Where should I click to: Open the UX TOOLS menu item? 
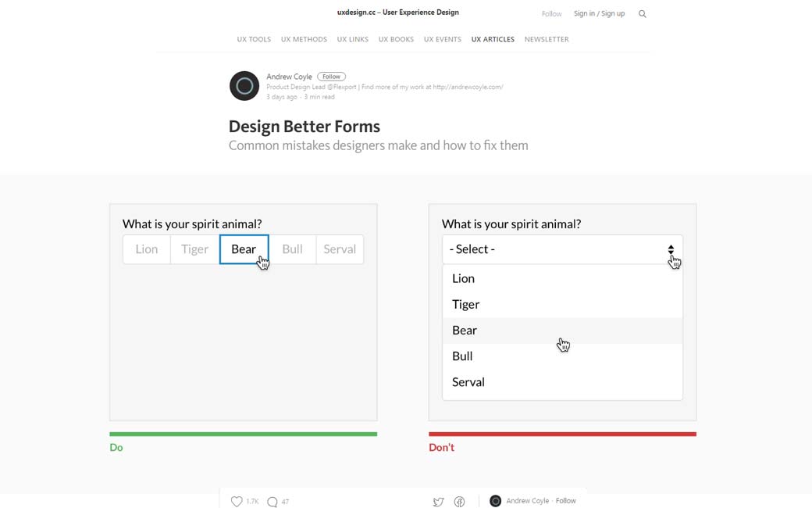[254, 39]
